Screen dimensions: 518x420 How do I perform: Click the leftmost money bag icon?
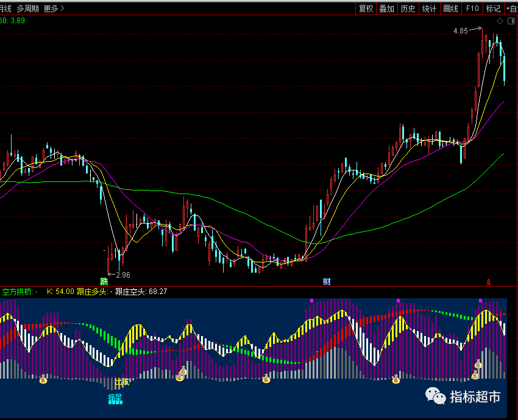[x=43, y=379]
